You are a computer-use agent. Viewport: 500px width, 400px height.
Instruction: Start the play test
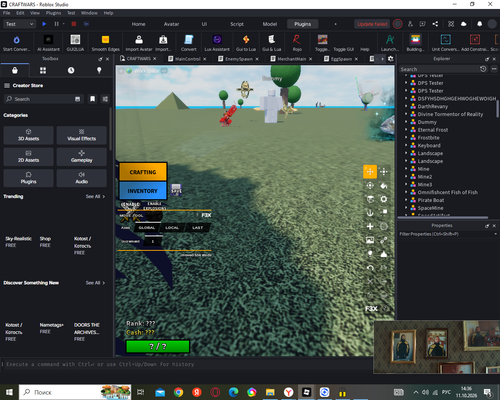click(x=44, y=24)
